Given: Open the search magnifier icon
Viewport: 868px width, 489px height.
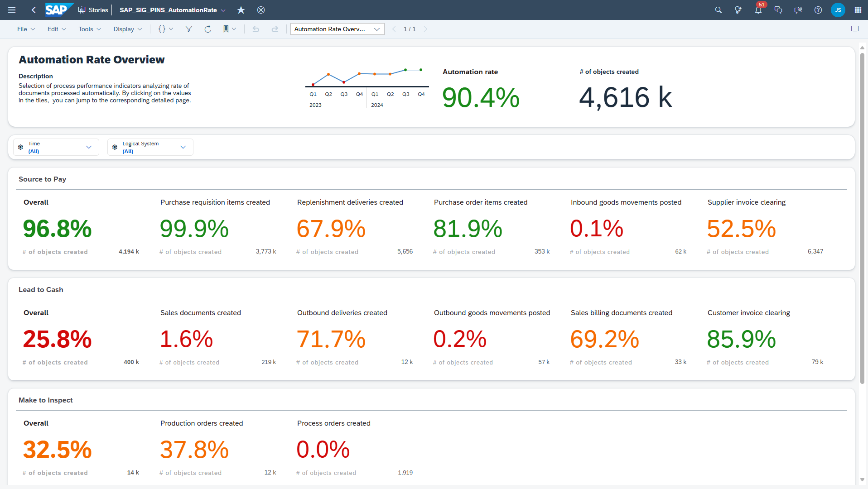Looking at the screenshot, I should tap(718, 10).
